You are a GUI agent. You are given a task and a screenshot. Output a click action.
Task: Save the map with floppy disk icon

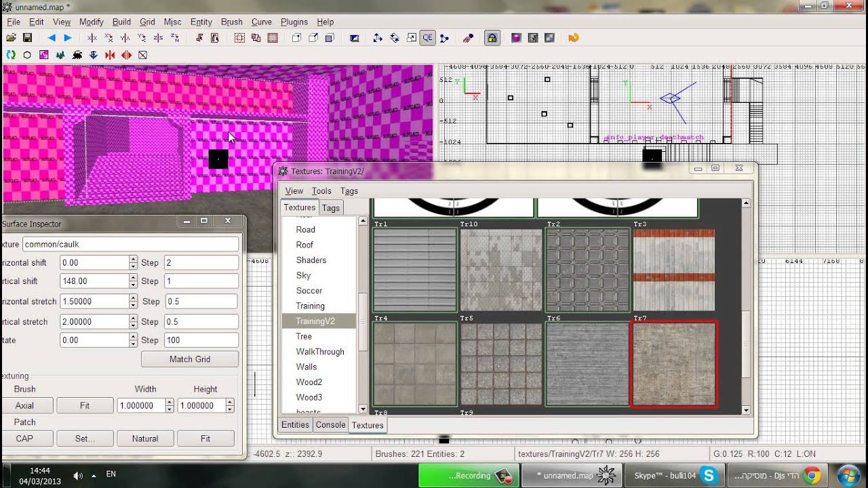[x=27, y=38]
